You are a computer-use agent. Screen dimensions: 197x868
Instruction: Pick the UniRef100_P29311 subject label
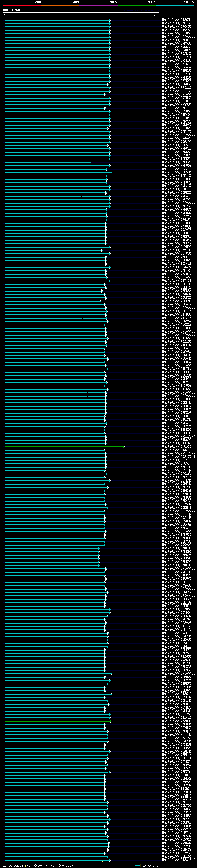pyautogui.click(x=177, y=839)
